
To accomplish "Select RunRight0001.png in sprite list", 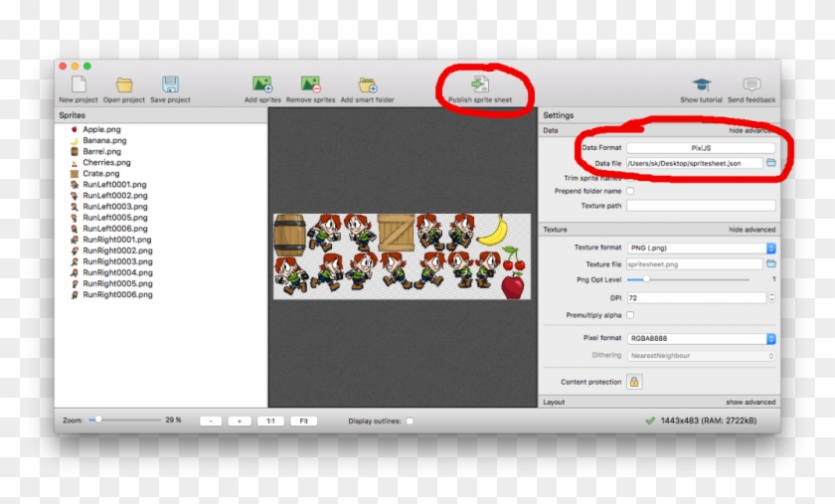I will pyautogui.click(x=117, y=240).
